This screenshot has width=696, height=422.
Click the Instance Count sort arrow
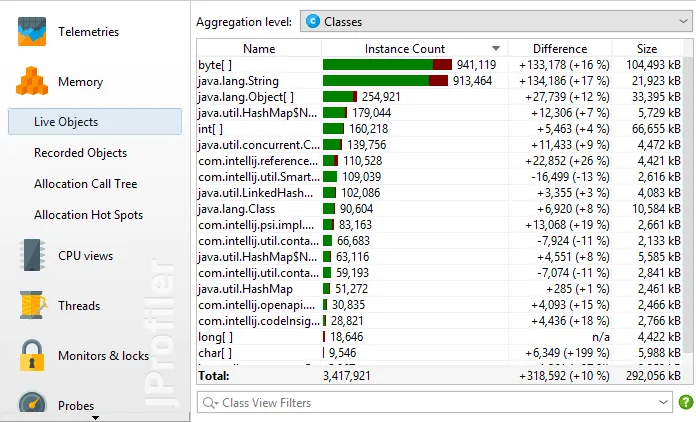point(496,48)
